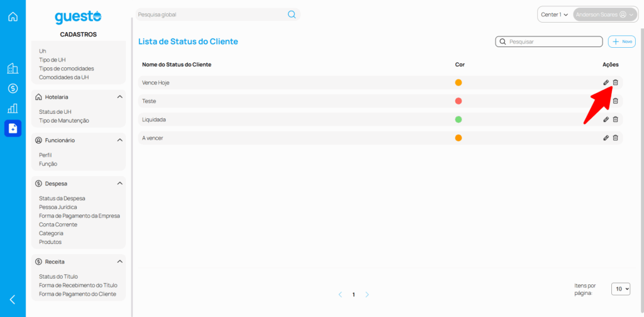Edit the A vencer status
The image size is (644, 317).
606,138
